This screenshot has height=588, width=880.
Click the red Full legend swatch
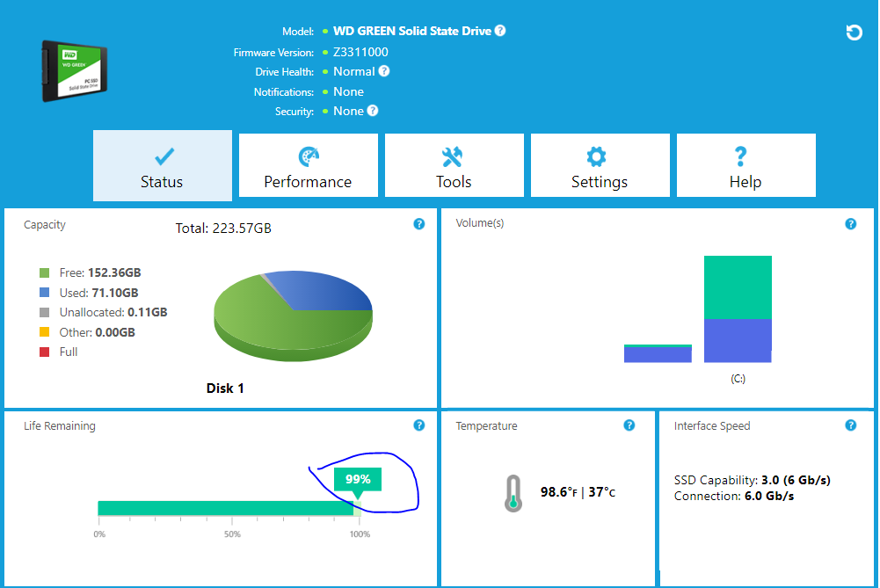(x=44, y=352)
